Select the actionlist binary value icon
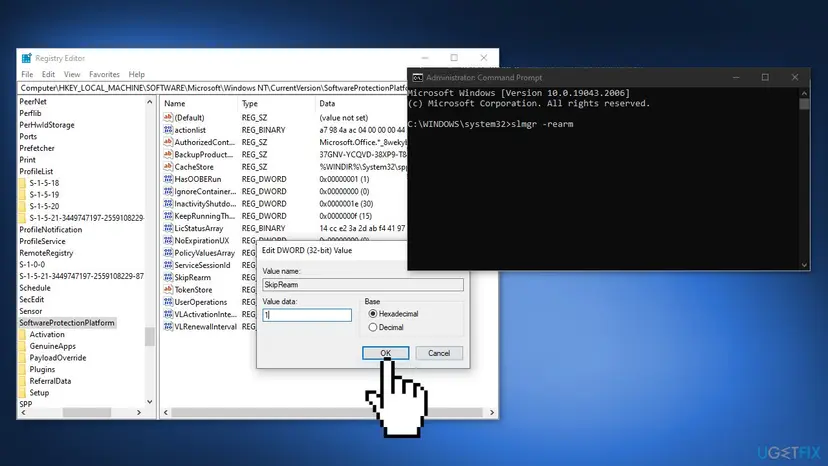The width and height of the screenshot is (828, 466). [168, 129]
